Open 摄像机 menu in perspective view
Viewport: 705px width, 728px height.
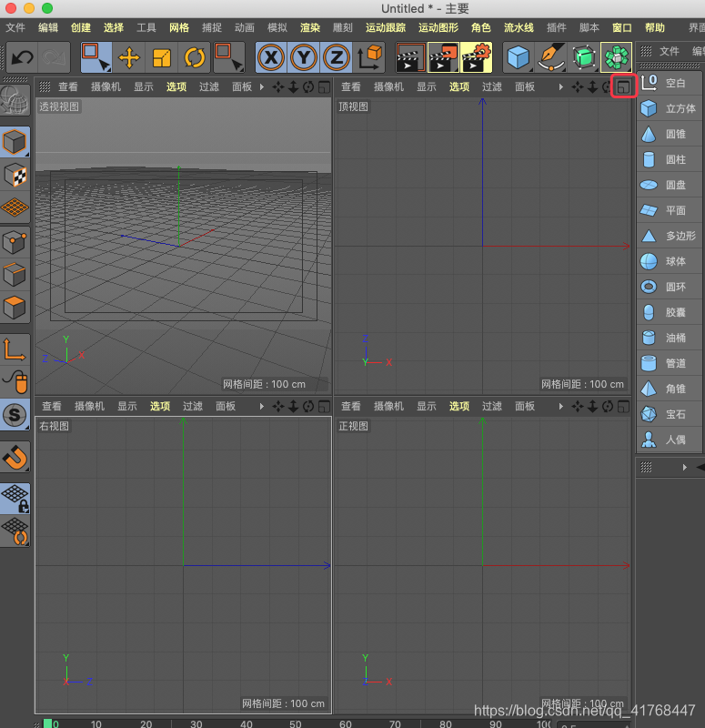(x=106, y=86)
